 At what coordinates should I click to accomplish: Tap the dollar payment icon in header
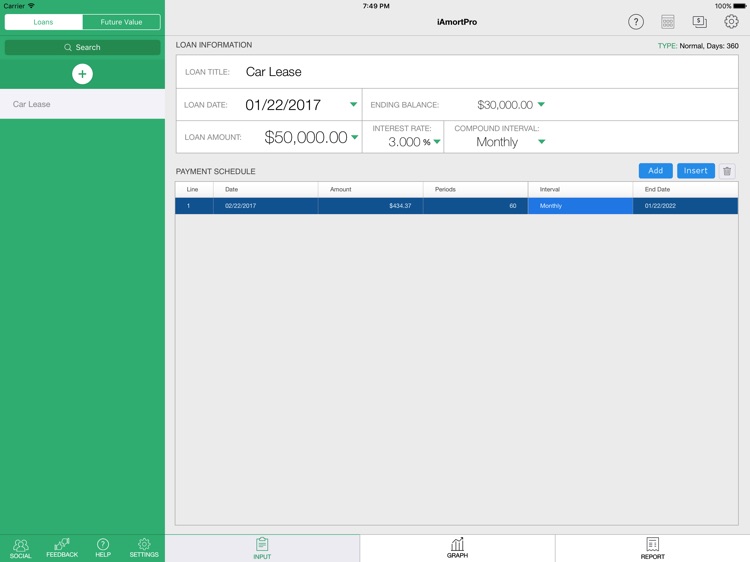click(x=699, y=22)
